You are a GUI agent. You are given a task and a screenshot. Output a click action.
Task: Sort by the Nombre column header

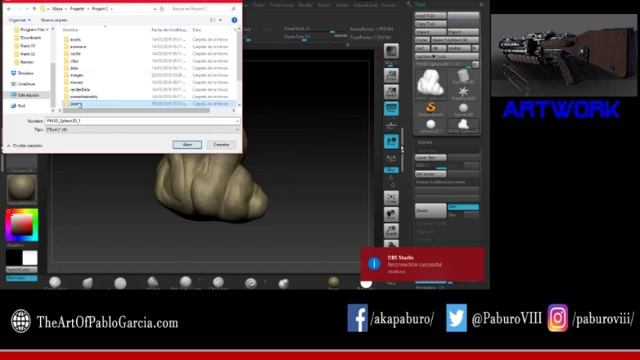point(70,30)
